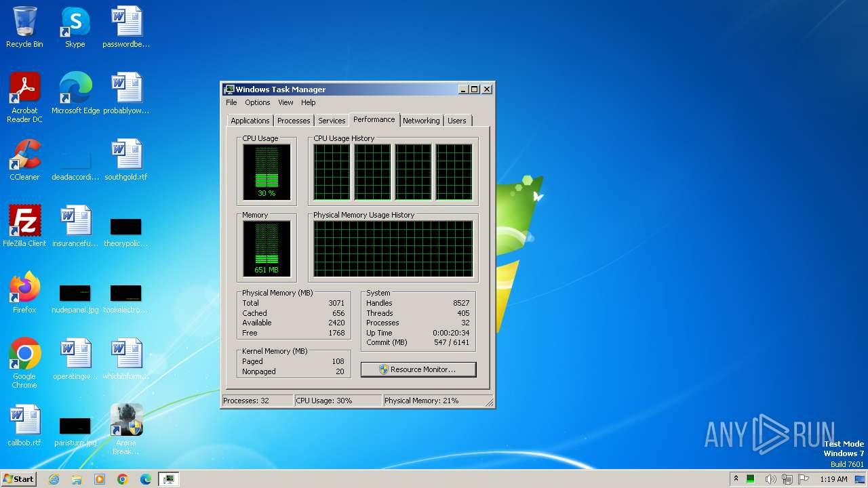The width and height of the screenshot is (868, 488).
Task: Open the Skype desktop shortcut
Action: [75, 27]
